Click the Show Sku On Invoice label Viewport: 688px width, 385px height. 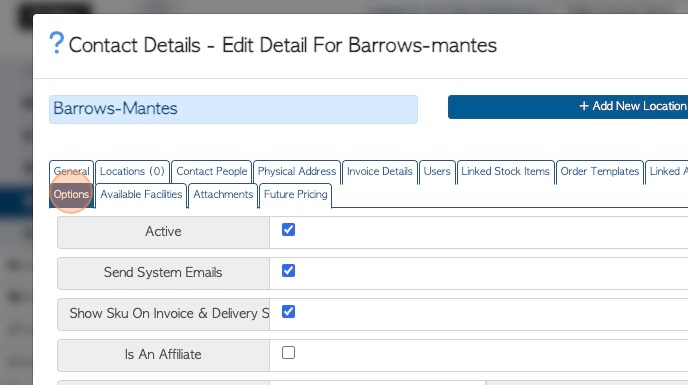pos(163,314)
